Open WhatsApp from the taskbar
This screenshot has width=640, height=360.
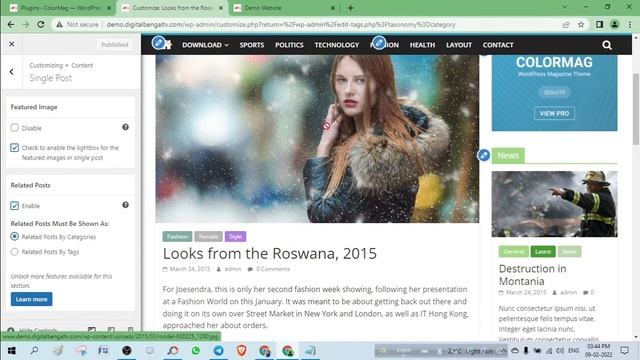click(x=196, y=351)
